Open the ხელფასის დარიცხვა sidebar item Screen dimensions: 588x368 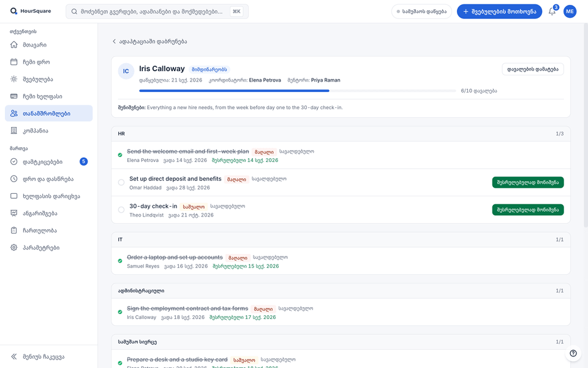49,196
